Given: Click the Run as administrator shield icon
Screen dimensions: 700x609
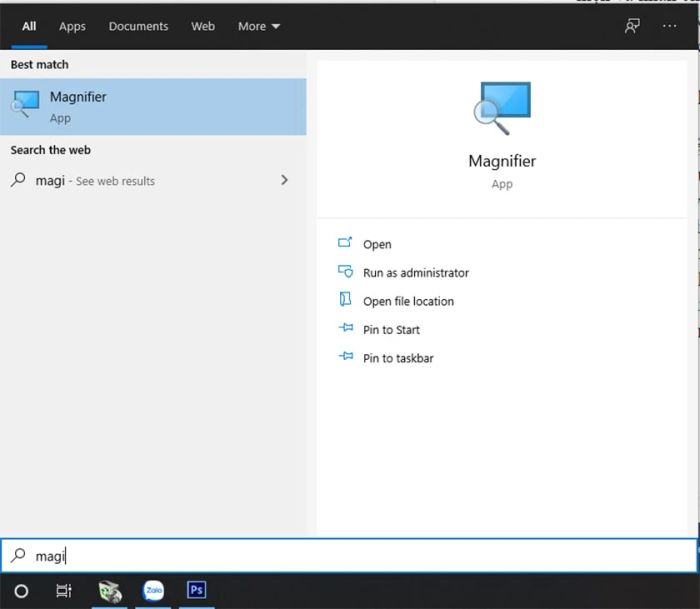Looking at the screenshot, I should [346, 271].
